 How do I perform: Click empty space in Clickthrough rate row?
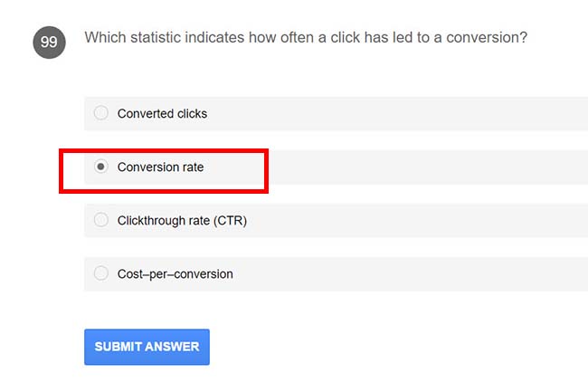click(425, 221)
